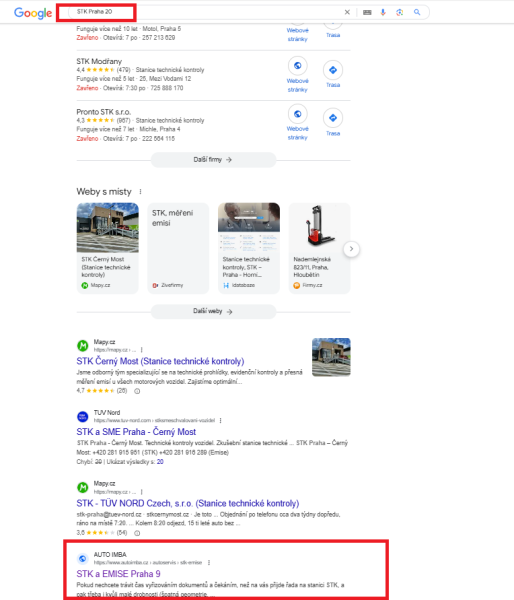
Task: Open website icon for STK Modřany
Action: [297, 66]
